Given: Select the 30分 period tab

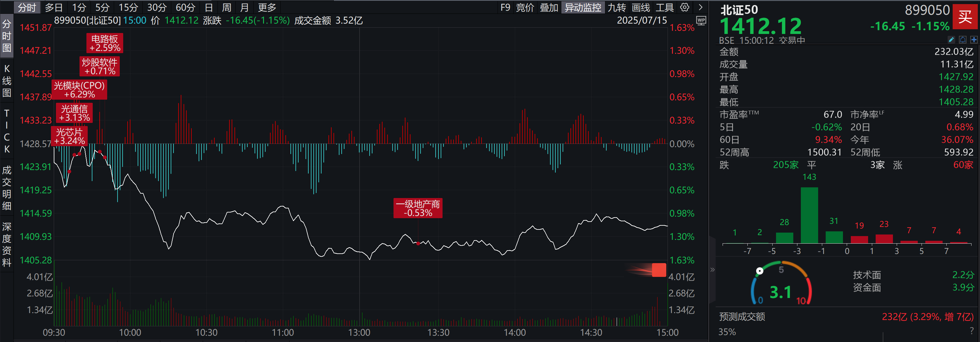Looking at the screenshot, I should [x=157, y=7].
